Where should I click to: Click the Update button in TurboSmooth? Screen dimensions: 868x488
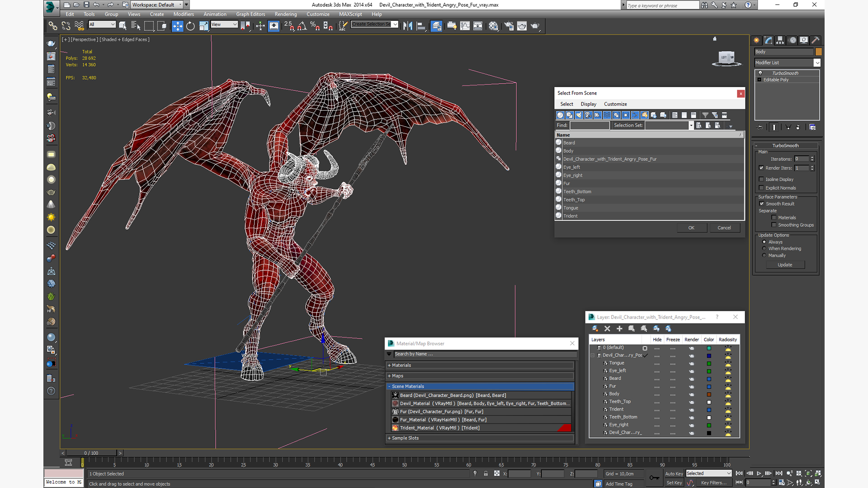point(785,265)
